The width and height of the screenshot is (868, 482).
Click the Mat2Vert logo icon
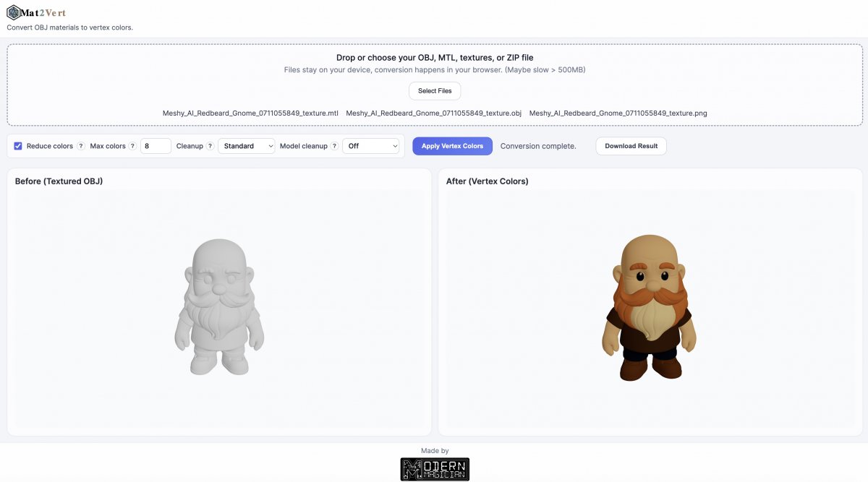(x=14, y=12)
